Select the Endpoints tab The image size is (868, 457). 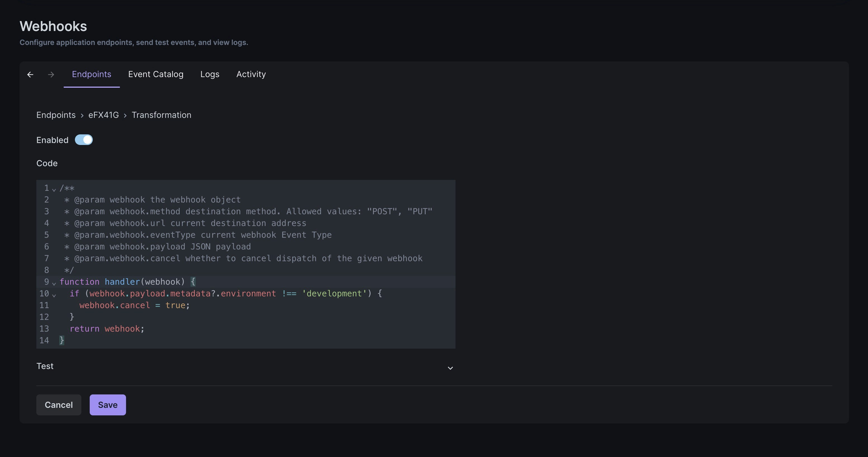[x=91, y=74]
